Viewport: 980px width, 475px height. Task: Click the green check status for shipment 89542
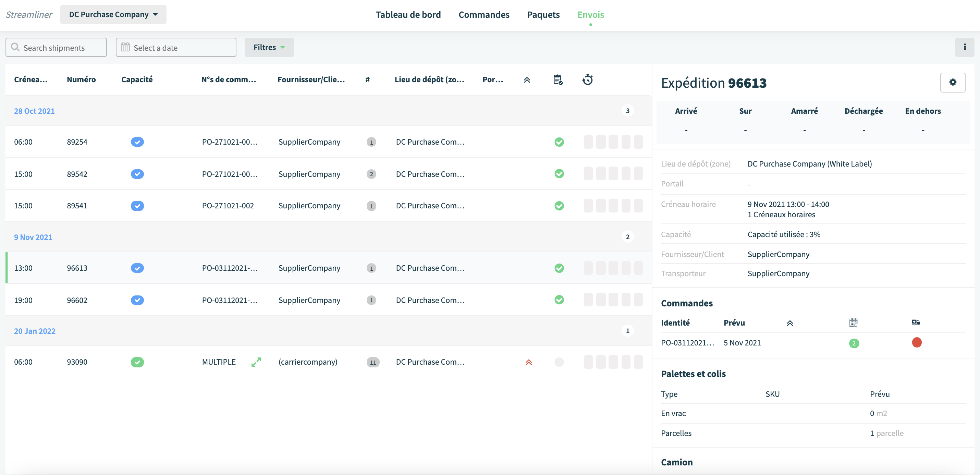coord(559,174)
